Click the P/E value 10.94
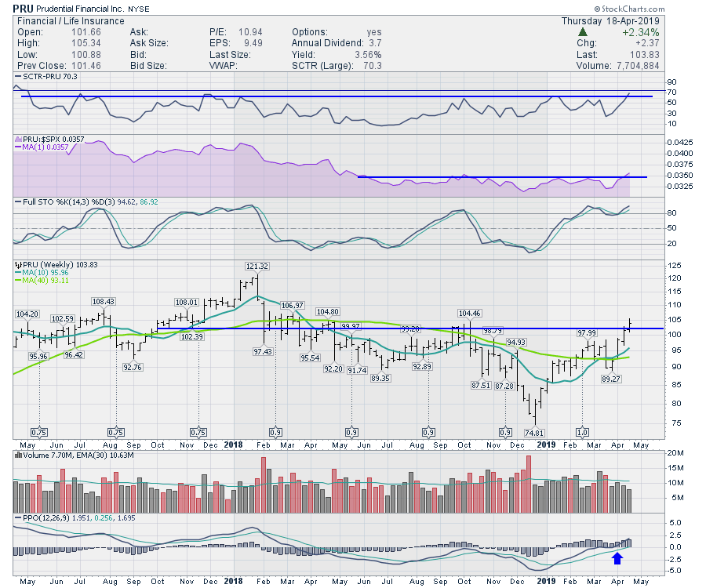 click(x=250, y=32)
